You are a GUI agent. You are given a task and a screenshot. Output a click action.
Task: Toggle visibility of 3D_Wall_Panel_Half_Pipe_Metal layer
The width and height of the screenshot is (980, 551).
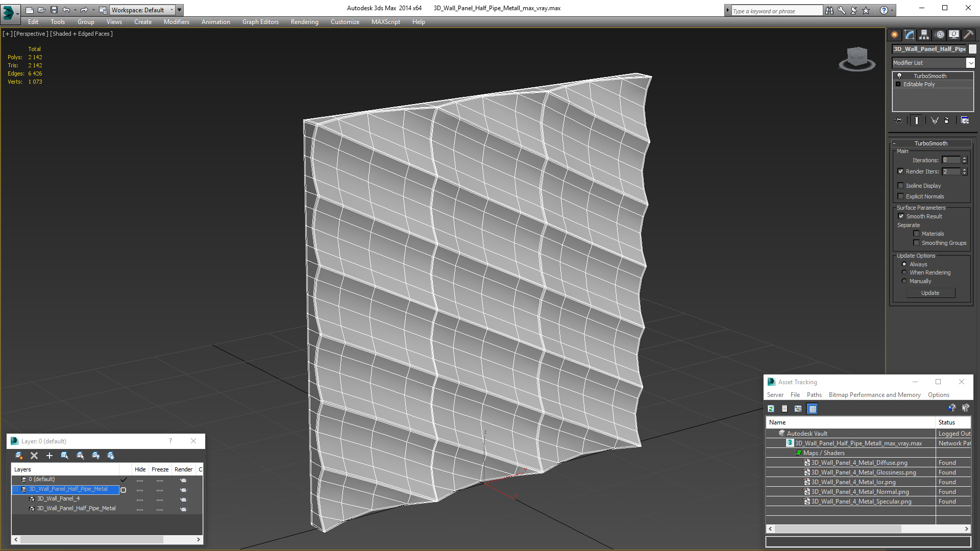pos(139,489)
